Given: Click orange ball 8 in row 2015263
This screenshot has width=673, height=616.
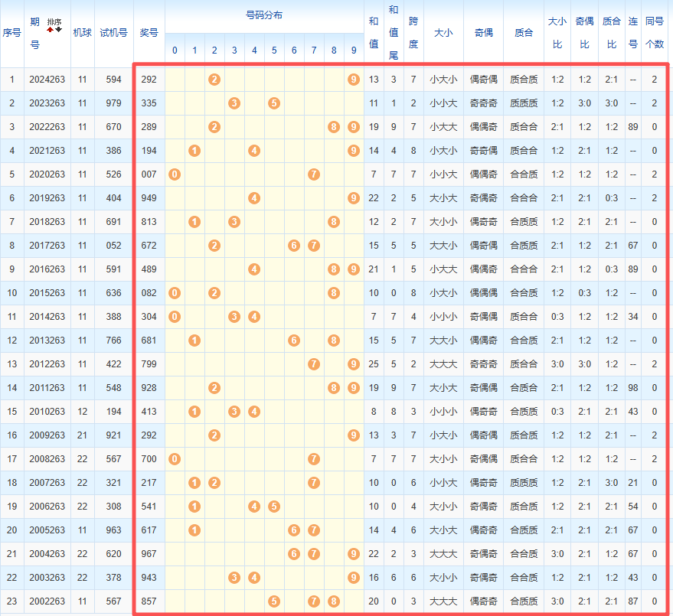Looking at the screenshot, I should (x=334, y=293).
